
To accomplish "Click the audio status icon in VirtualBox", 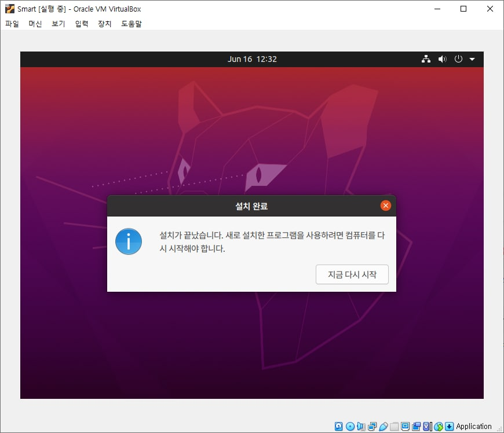I will (361, 426).
